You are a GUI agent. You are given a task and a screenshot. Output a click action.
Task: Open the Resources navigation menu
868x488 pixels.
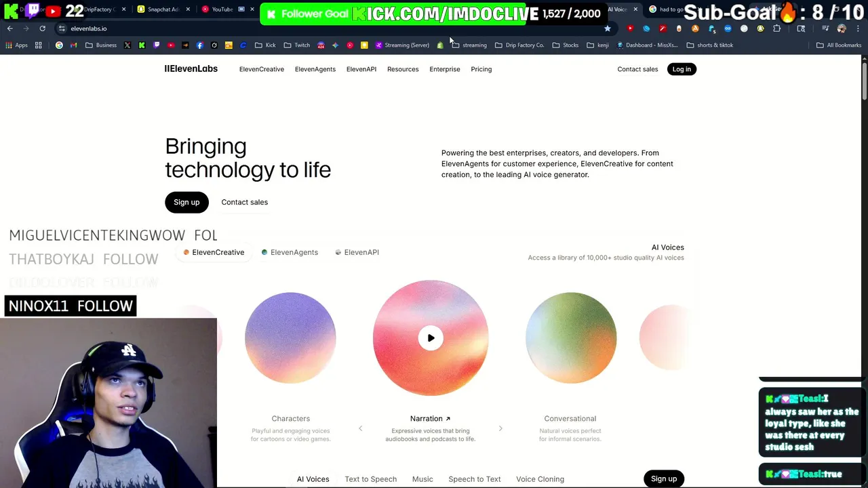(403, 69)
